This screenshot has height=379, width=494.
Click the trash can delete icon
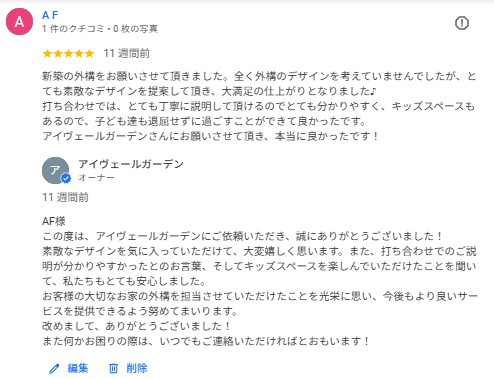(x=113, y=368)
